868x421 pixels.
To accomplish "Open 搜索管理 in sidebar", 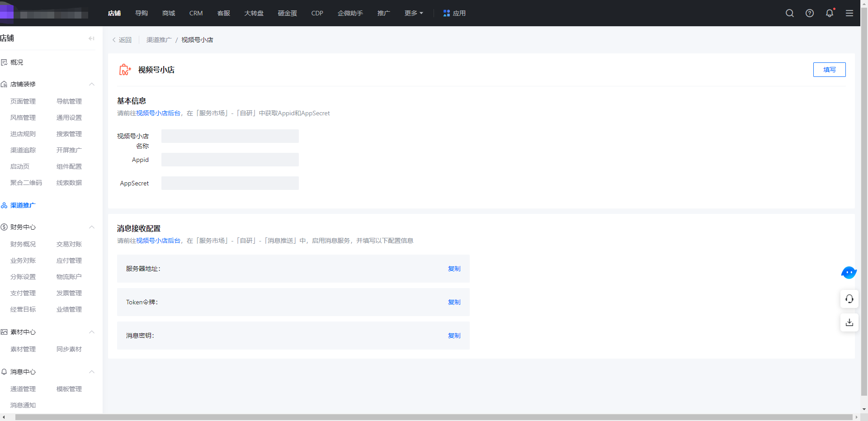I will pyautogui.click(x=69, y=134).
